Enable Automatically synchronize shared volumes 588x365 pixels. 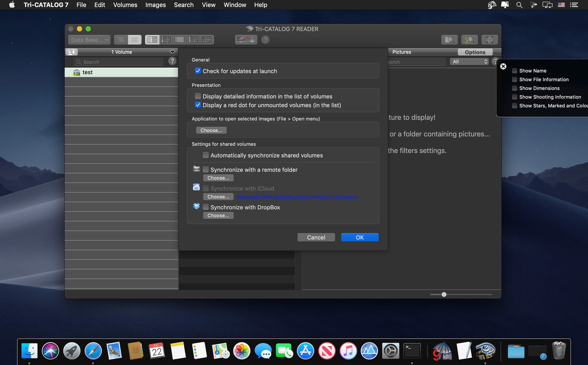pyautogui.click(x=206, y=155)
